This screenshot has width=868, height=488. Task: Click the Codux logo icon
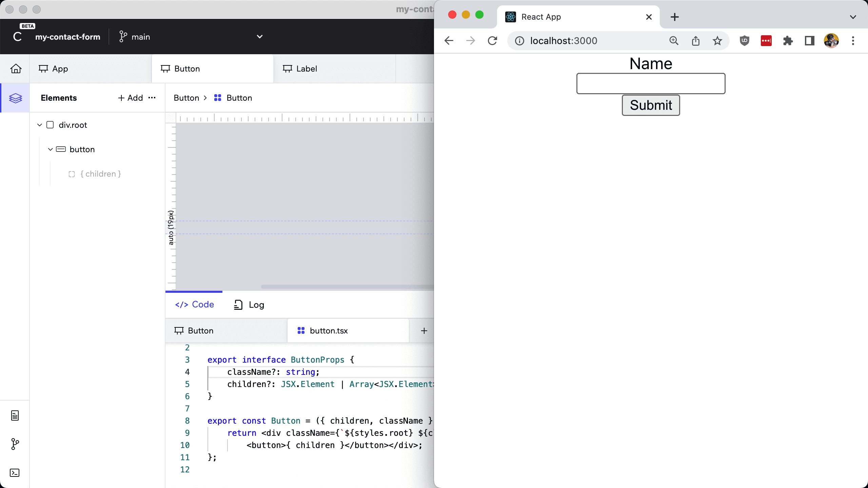pyautogui.click(x=17, y=37)
